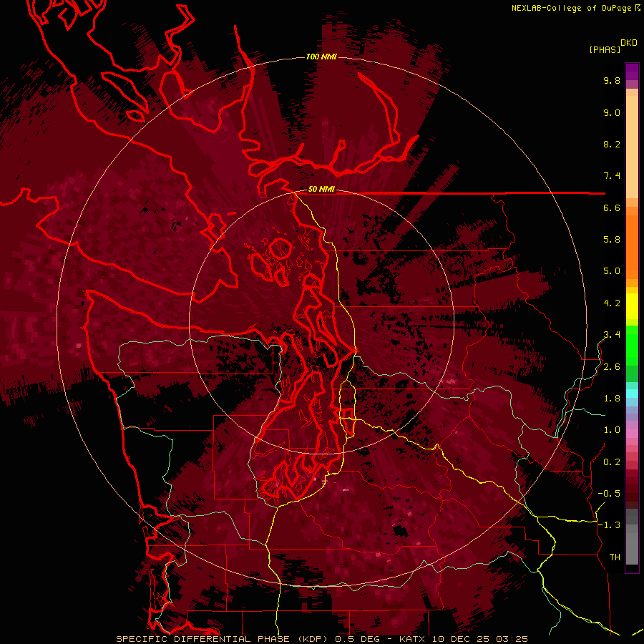Click the 7.4 color scale value
Image resolution: width=644 pixels, height=644 pixels.
tap(612, 176)
